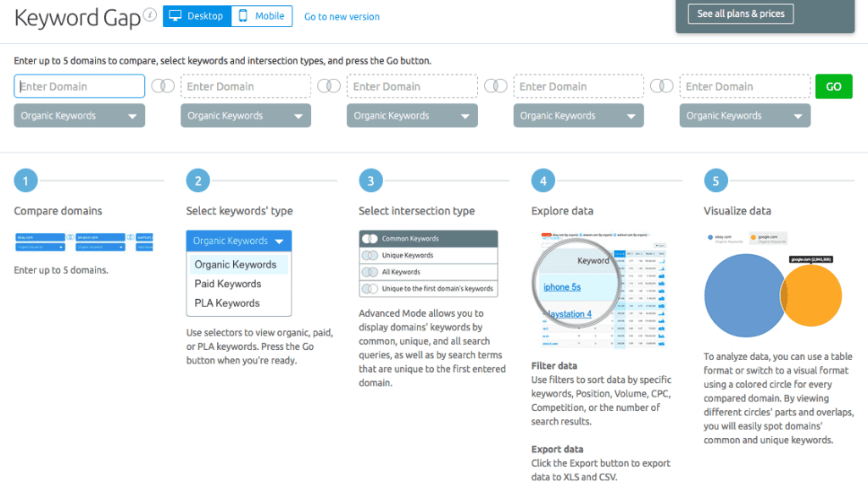Click intersection circles icon after fourth domain field

point(662,86)
